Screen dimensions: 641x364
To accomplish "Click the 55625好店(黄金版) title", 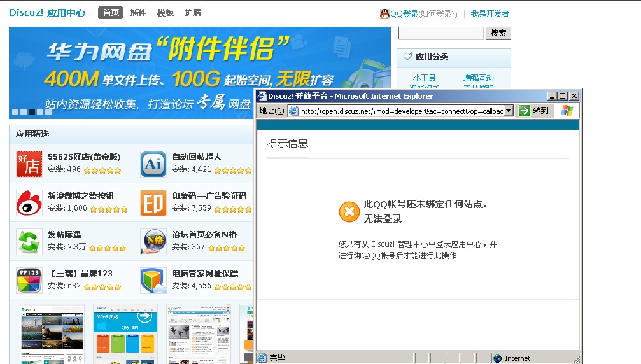I will click(84, 157).
